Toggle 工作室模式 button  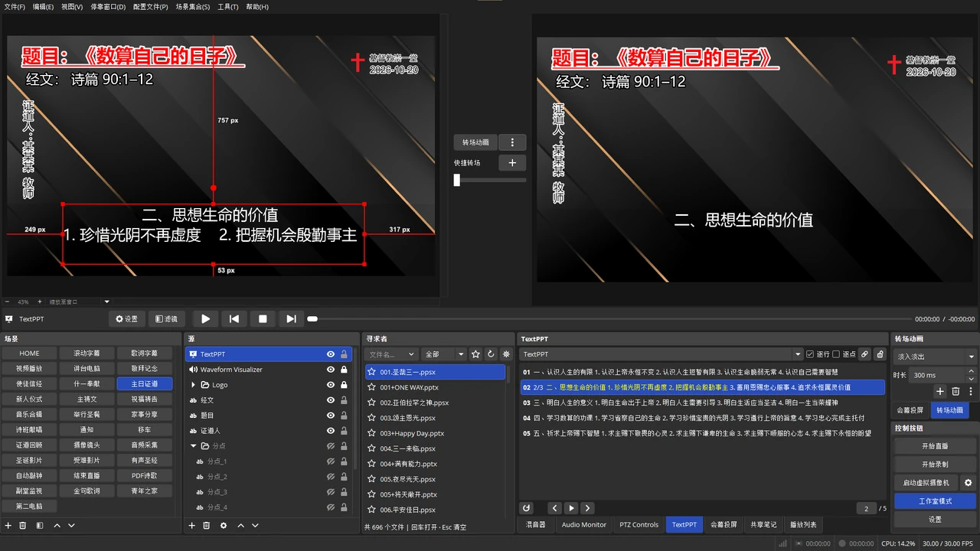pos(935,501)
